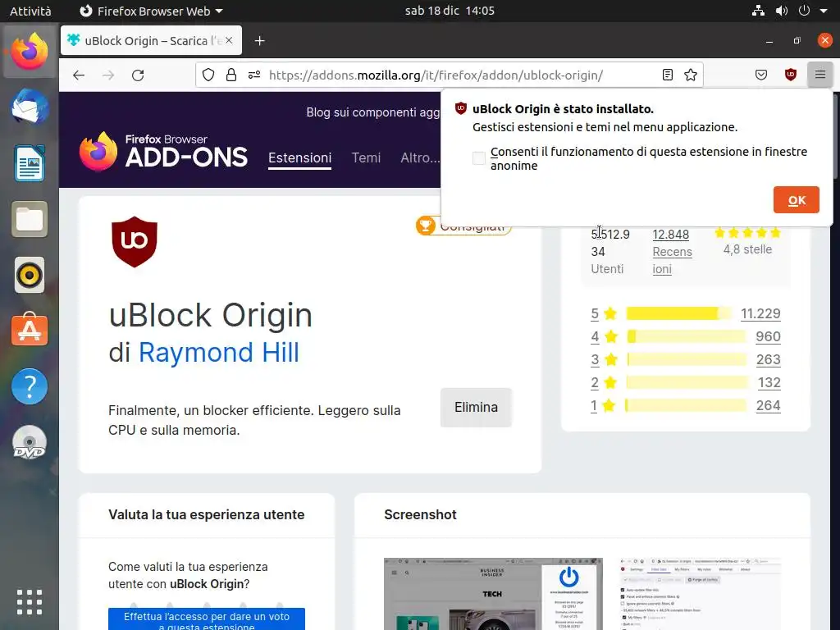Open tracking protection shield in the address bar

[208, 75]
